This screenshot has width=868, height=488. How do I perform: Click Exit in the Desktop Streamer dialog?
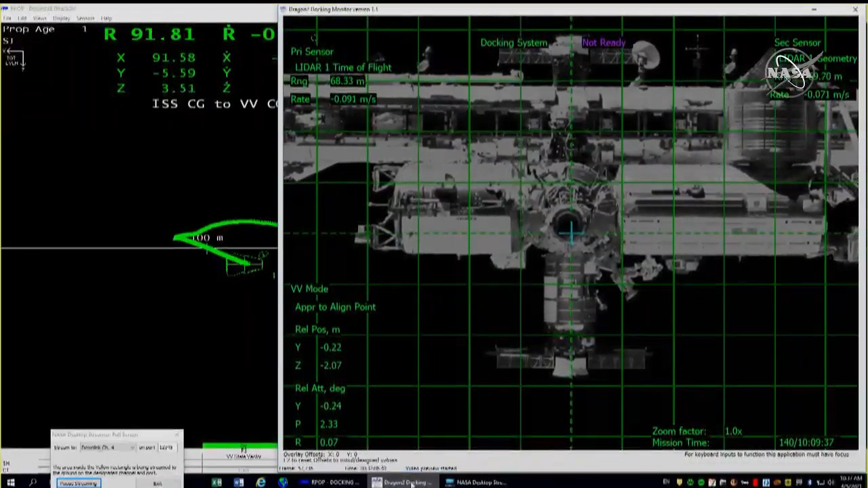tap(157, 483)
